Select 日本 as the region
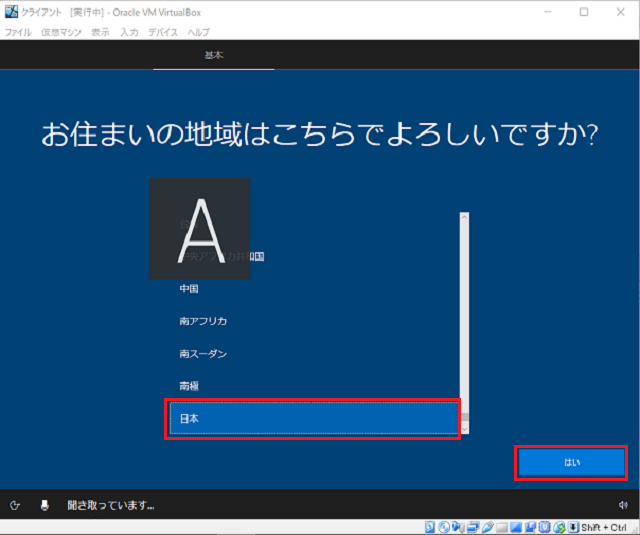The image size is (640, 535). pos(313,418)
